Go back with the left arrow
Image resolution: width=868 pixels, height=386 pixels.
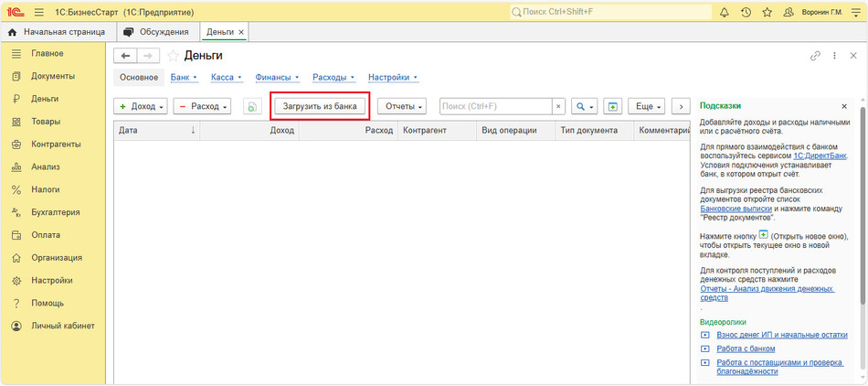pos(125,56)
